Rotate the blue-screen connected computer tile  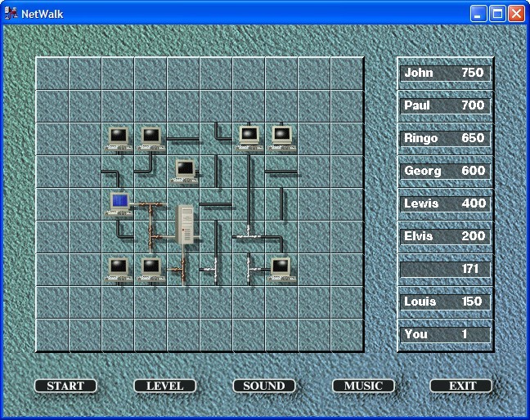click(x=119, y=204)
